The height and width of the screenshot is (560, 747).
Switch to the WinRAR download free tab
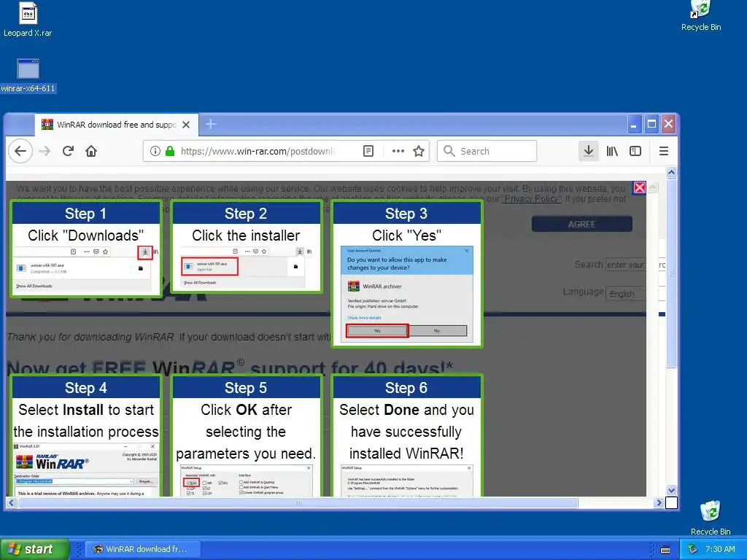[117, 125]
